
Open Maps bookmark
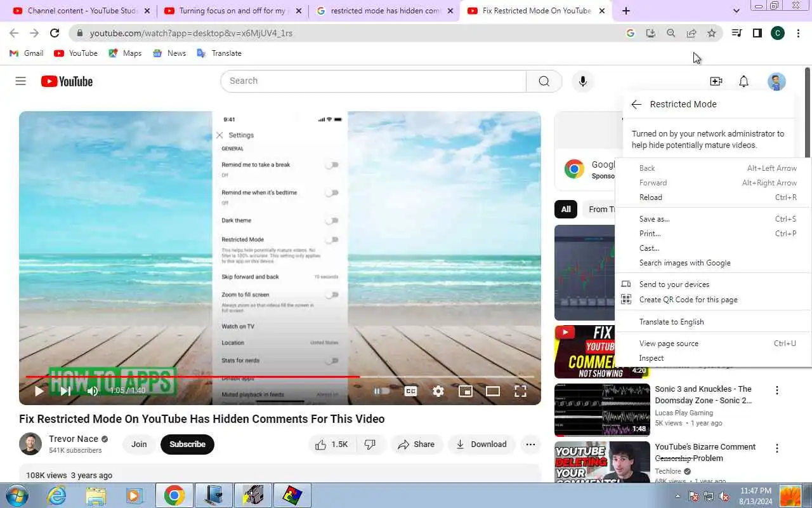click(125, 53)
